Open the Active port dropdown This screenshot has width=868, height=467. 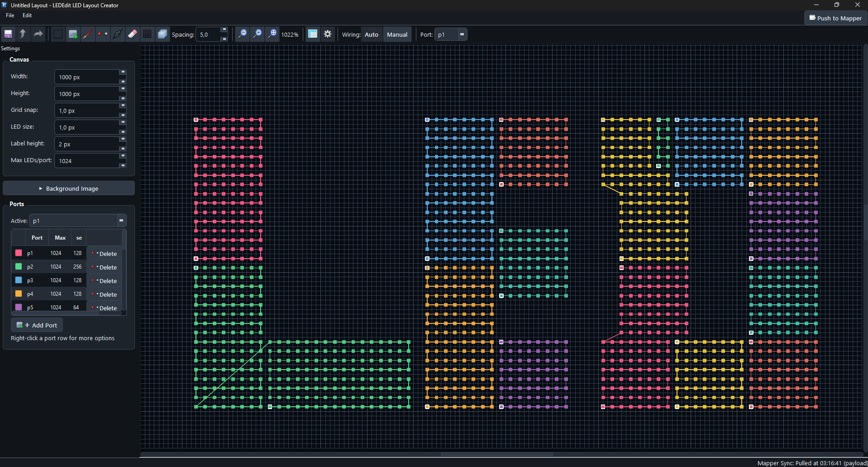(x=78, y=221)
